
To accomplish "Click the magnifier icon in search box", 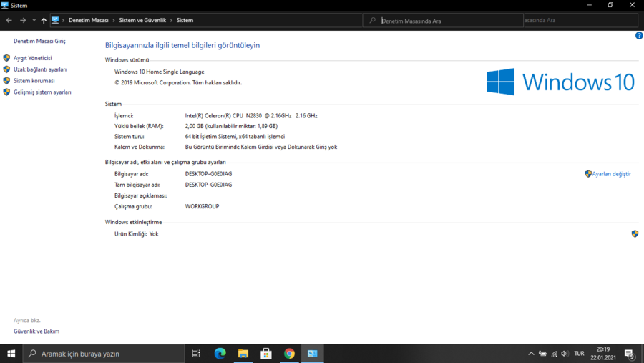I will pyautogui.click(x=373, y=20).
